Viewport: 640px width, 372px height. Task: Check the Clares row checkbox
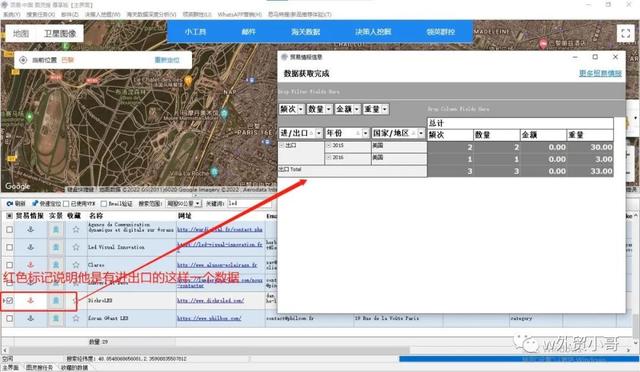click(x=9, y=265)
